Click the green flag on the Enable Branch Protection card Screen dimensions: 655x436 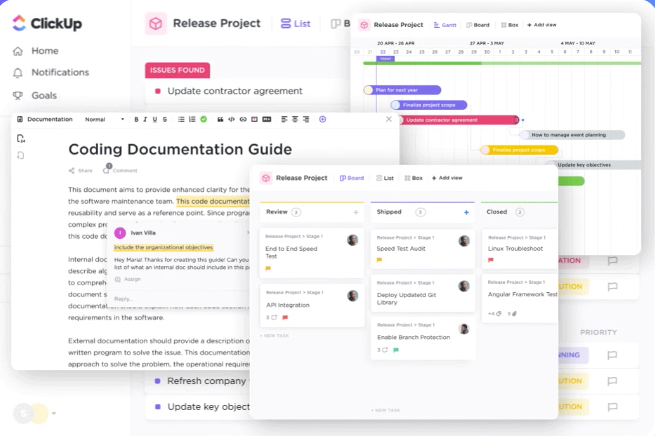point(396,350)
